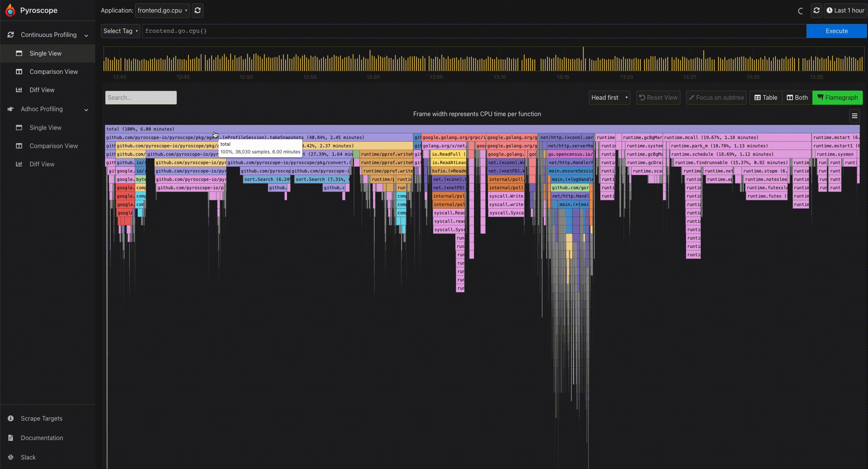Click the Diff View chart icon under Adhoc Profiling
The height and width of the screenshot is (469, 868).
pyautogui.click(x=19, y=164)
